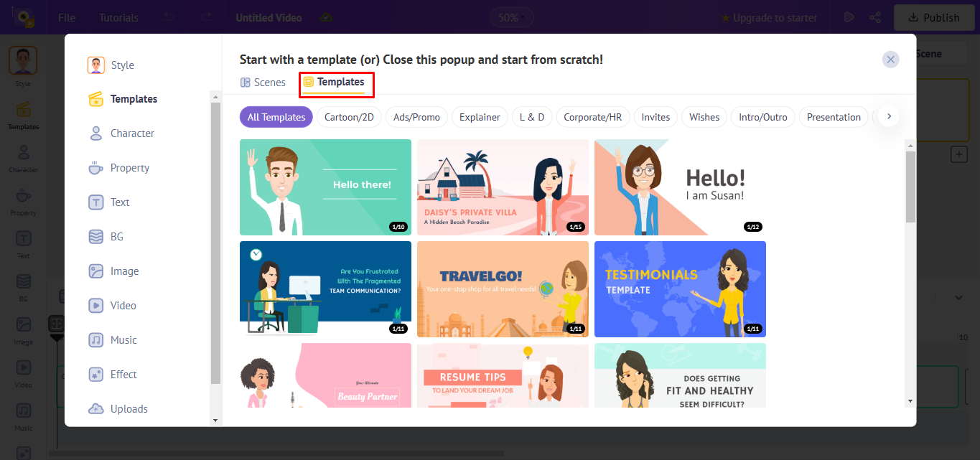Open Character in the popup sidebar
The height and width of the screenshot is (460, 980).
(x=121, y=133)
